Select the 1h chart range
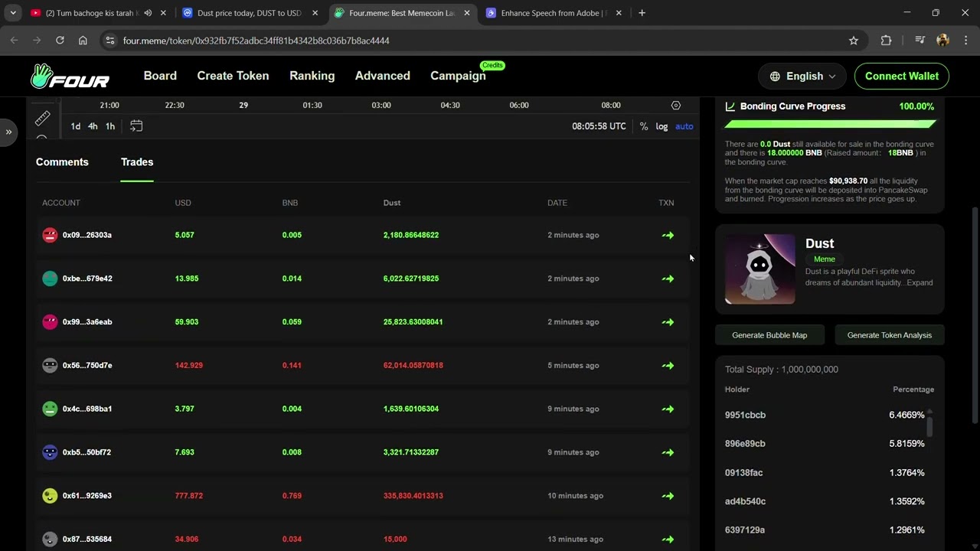 click(x=110, y=126)
